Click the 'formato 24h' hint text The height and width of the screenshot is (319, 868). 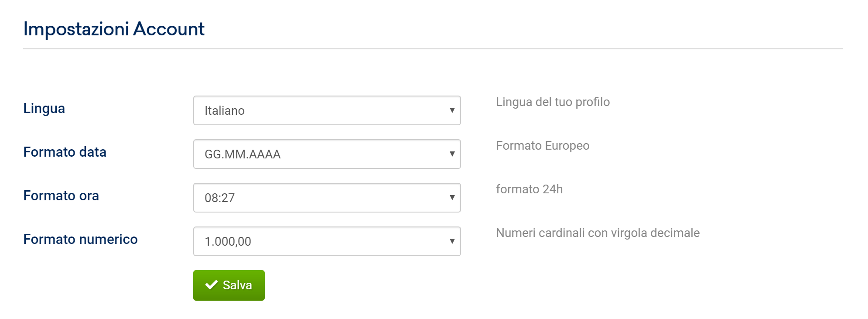tap(529, 189)
